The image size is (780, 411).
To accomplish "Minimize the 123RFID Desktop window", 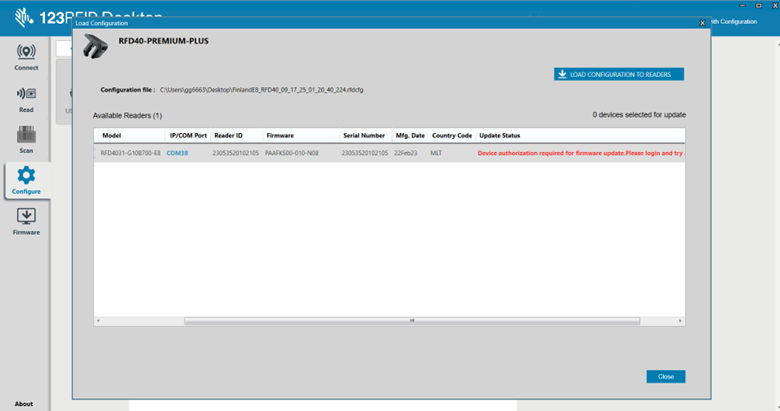I will (742, 5).
